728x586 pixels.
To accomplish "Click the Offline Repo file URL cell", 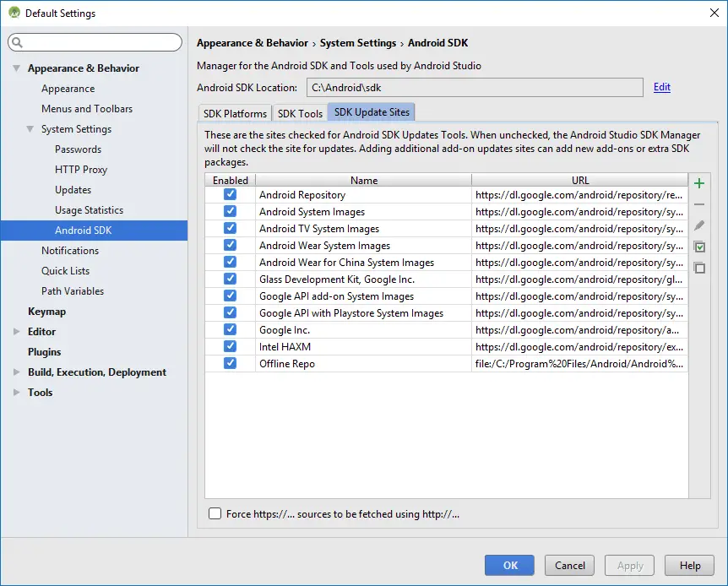I will click(x=579, y=364).
